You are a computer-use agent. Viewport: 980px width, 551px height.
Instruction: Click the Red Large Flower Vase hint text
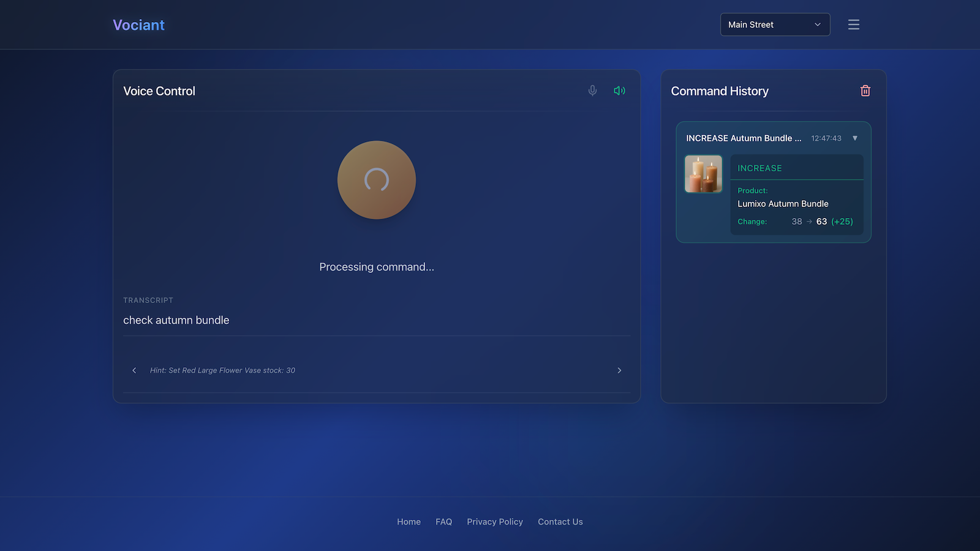pos(222,370)
